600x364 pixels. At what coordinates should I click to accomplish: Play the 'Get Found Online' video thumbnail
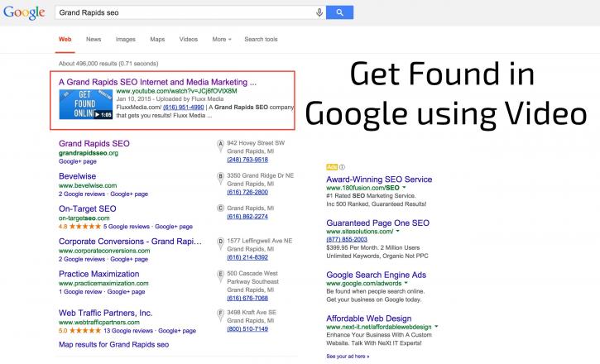click(x=86, y=104)
